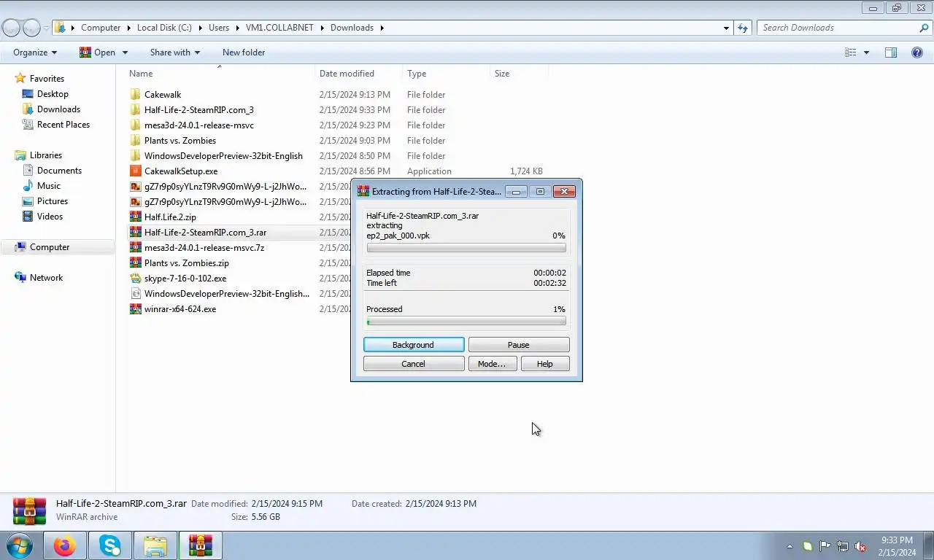This screenshot has height=560, width=934.
Task: Open the Videos library icon
Action: 28,216
